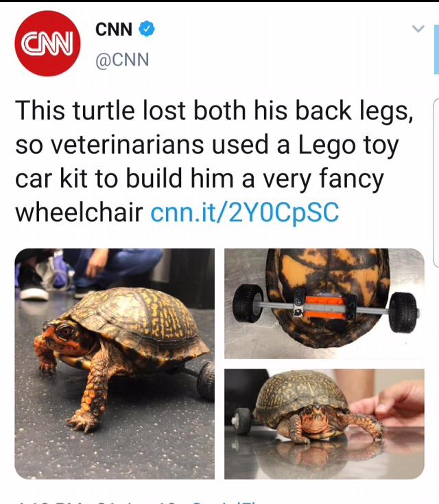Click the partially visible tweet timestamp at bottom
This screenshot has height=504, width=439.
point(98,502)
